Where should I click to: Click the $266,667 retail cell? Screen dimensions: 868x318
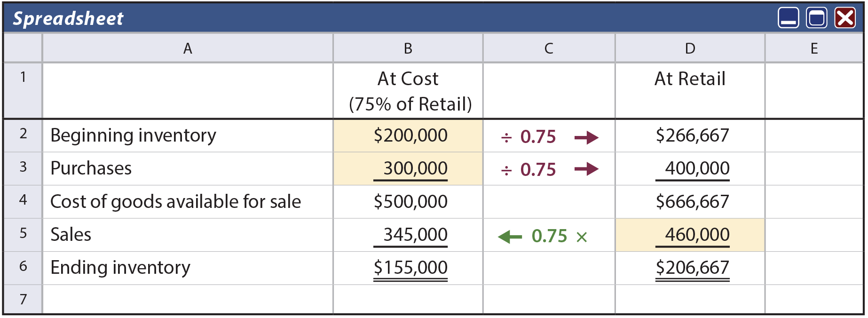(x=690, y=135)
